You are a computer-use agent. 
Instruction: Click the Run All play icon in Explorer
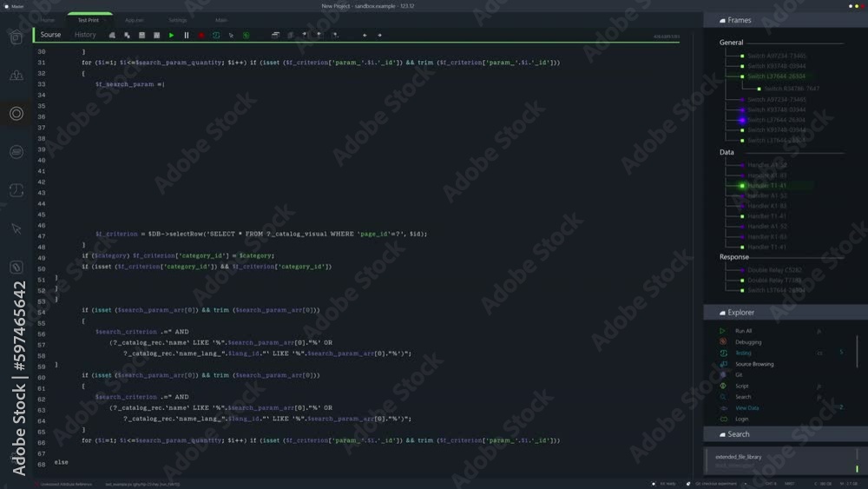pyautogui.click(x=722, y=331)
